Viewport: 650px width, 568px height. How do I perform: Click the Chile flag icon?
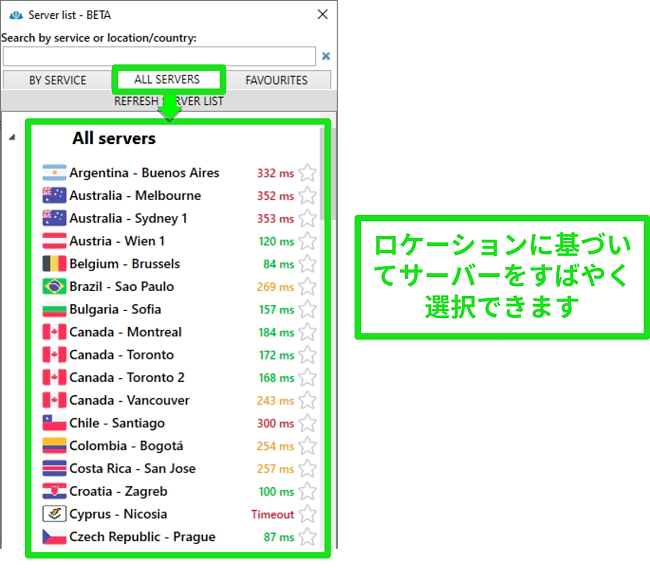point(54,423)
